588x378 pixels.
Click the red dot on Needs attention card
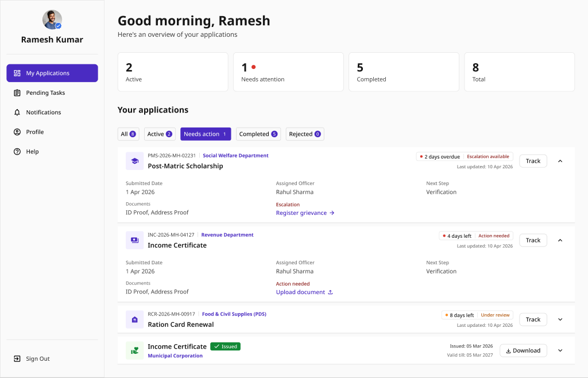(253, 67)
